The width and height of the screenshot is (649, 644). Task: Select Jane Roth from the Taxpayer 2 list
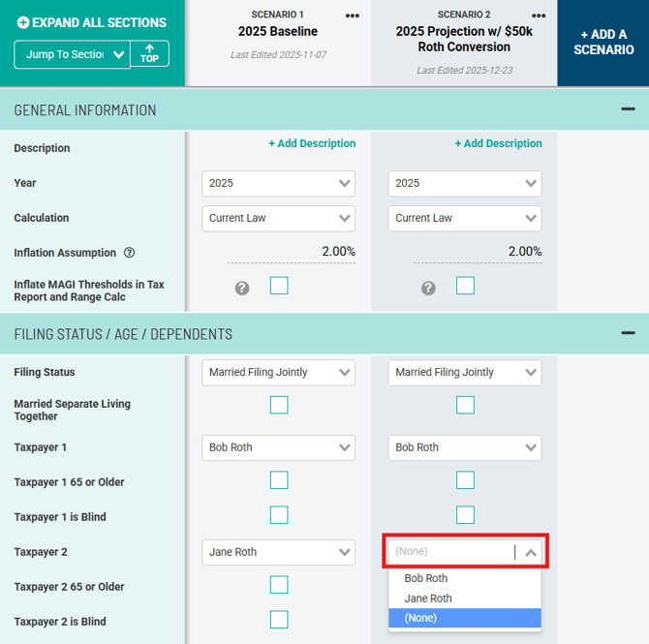(428, 598)
